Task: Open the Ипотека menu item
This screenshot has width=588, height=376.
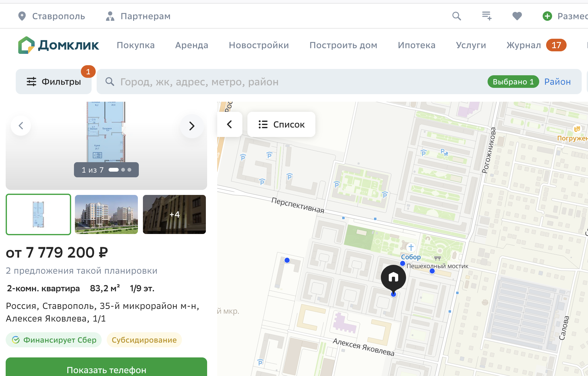Action: click(x=416, y=45)
